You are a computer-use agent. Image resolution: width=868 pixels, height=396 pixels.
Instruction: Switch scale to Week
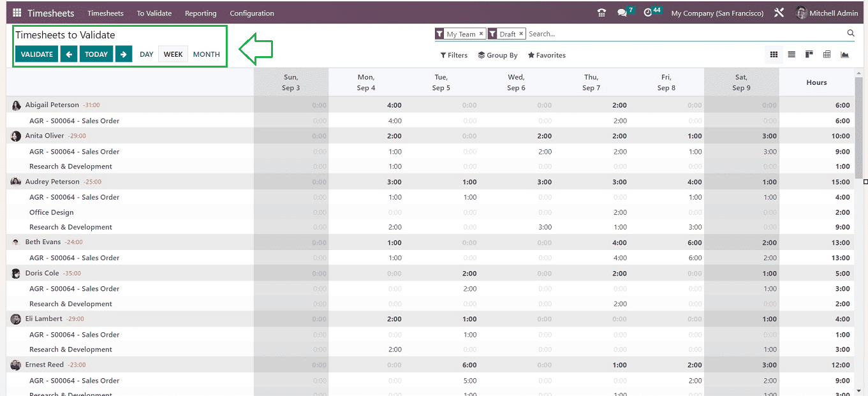[173, 54]
